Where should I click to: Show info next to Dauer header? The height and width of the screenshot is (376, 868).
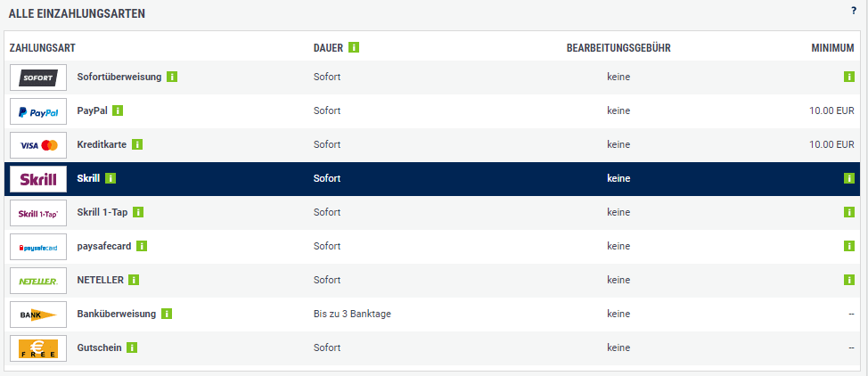355,47
